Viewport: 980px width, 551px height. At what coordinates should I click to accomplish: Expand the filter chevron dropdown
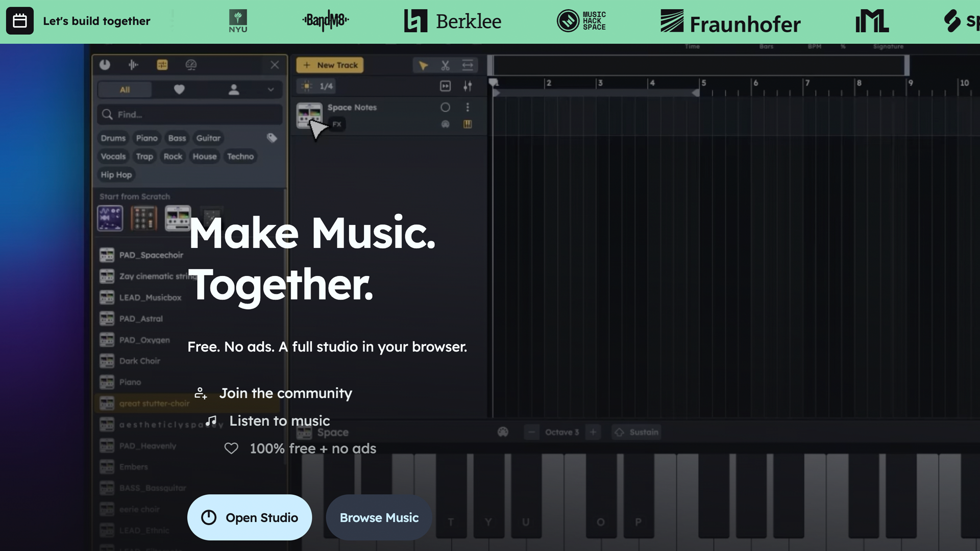coord(271,89)
